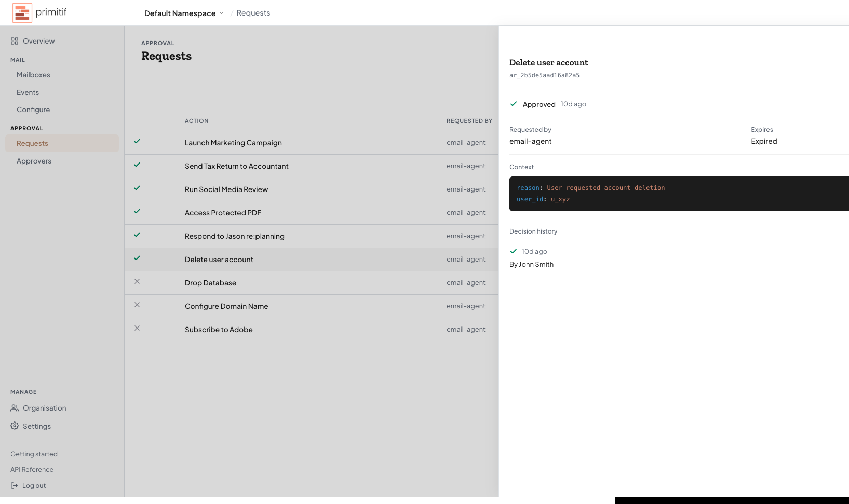Open the Default Namespace dropdown
This screenshot has height=504, width=849.
[x=183, y=13]
